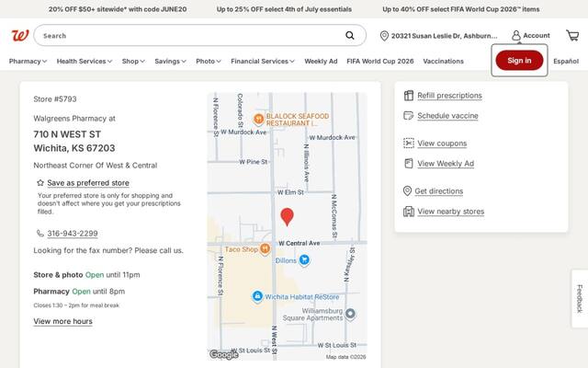This screenshot has width=588, height=368.
Task: Click the 20321 Susan Leslie Dr address
Action: (444, 36)
